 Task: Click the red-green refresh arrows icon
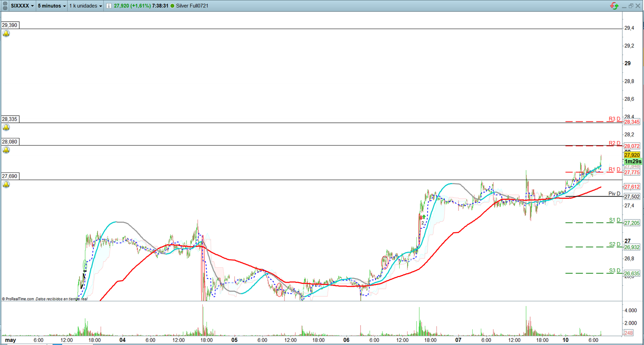[614, 6]
